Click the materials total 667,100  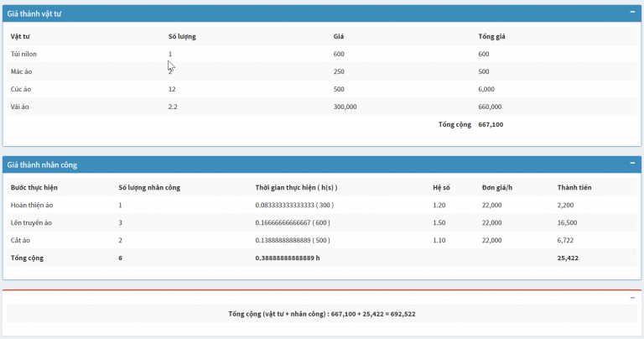pyautogui.click(x=491, y=124)
